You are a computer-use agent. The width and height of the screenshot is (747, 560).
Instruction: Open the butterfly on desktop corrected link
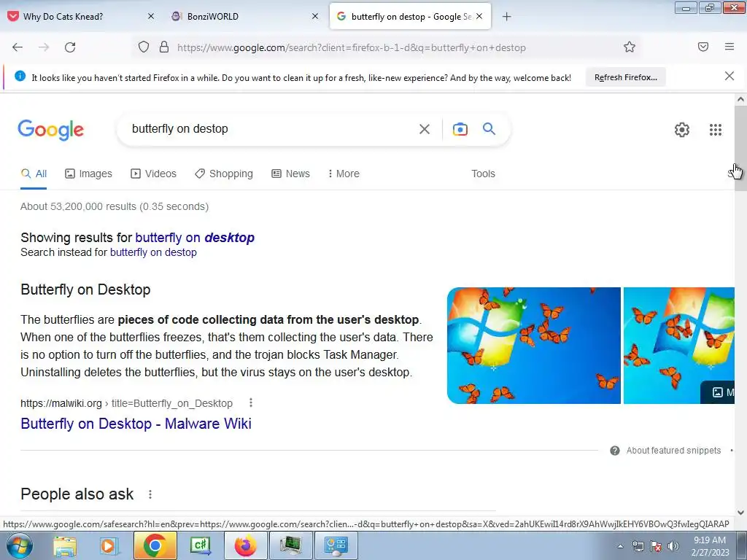tap(195, 238)
